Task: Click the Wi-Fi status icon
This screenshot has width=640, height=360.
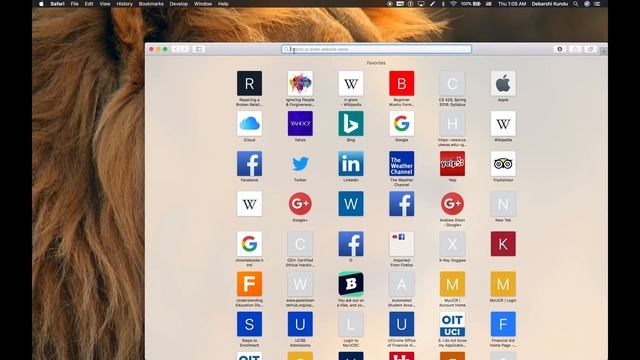Action: (453, 4)
